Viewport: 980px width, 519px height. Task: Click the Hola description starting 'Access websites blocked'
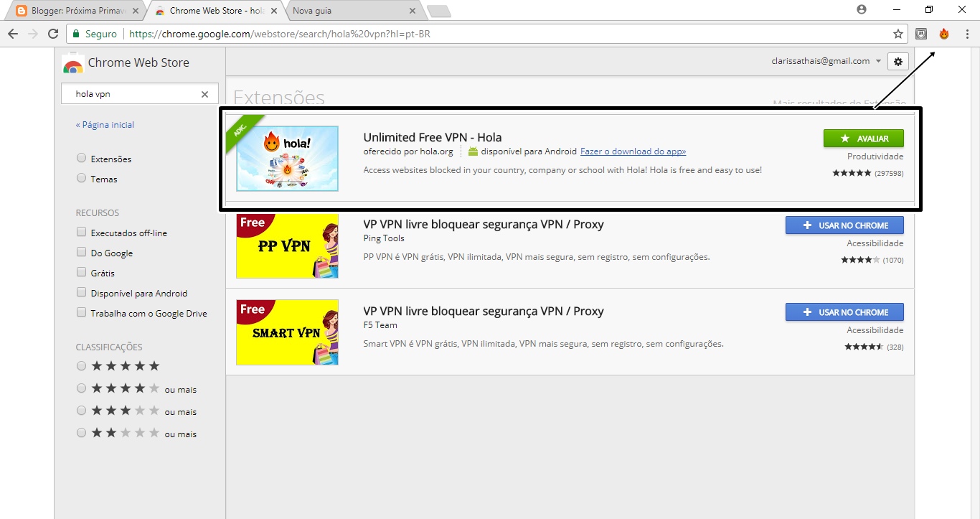click(562, 170)
